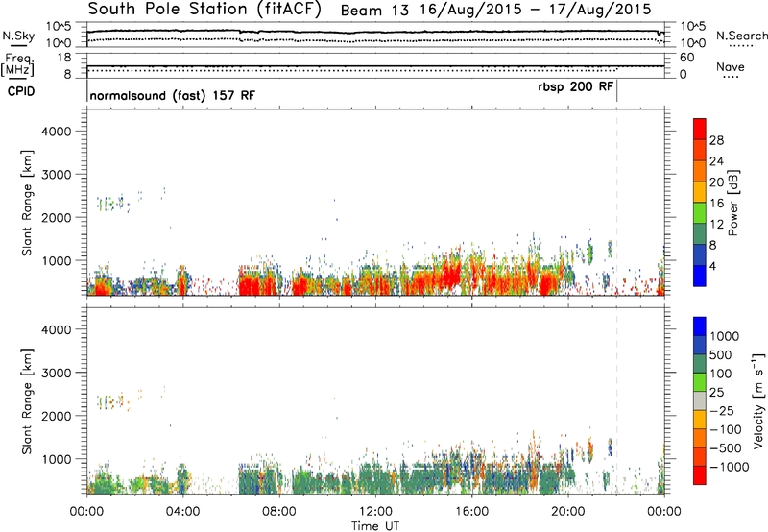Viewport: 768px width, 532px height.
Task: Click the dashed CPID change line in velocity panel
Action: pos(616,400)
